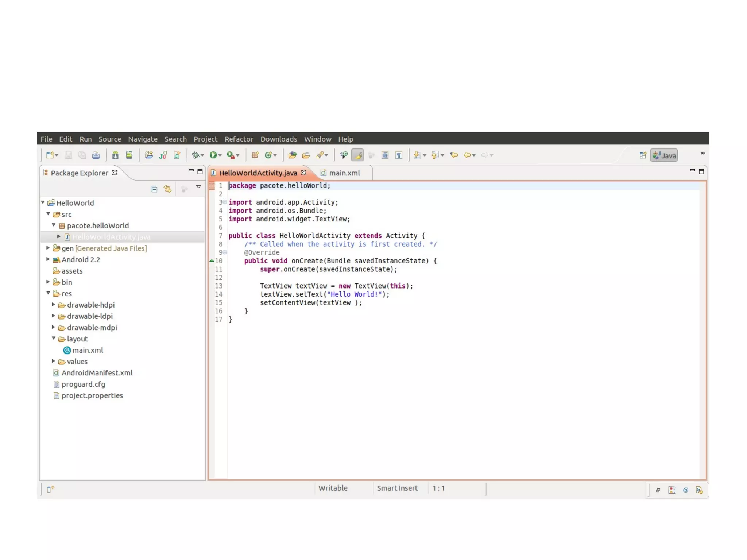Open the Android SDK Manager icon
The image size is (747, 560).
point(115,155)
